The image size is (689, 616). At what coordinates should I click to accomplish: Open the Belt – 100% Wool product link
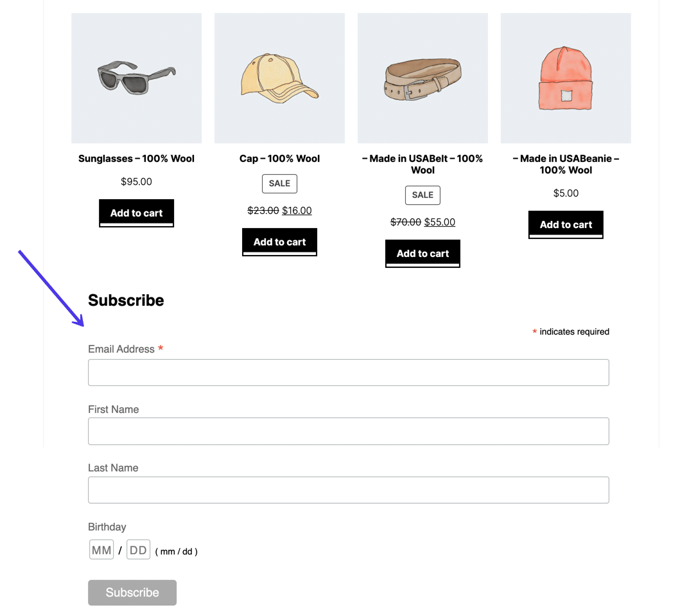(x=423, y=164)
